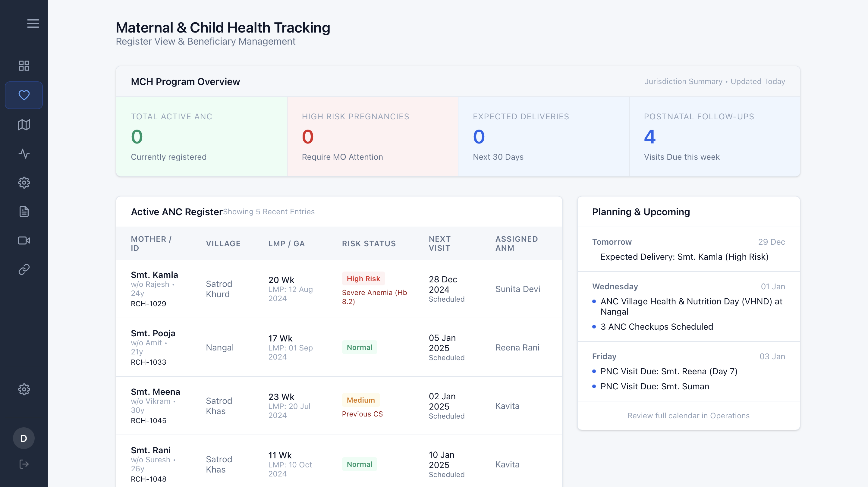Click the 02 Jan 2025 next visit
The image size is (868, 487).
point(442,401)
